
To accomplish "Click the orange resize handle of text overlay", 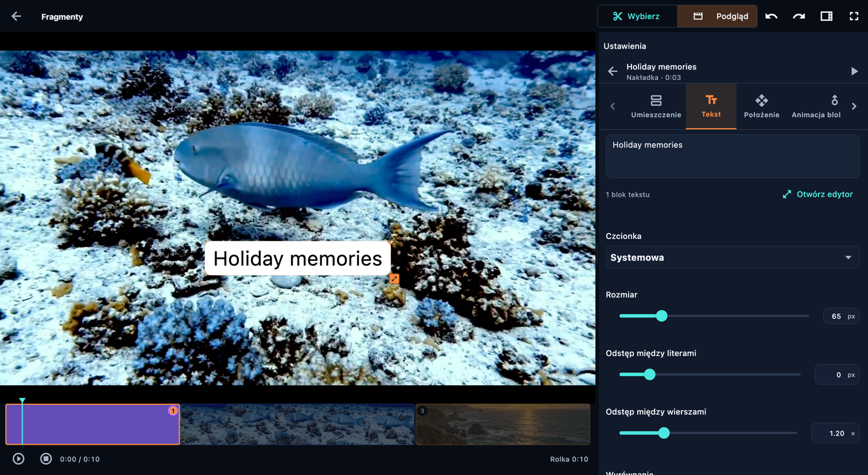I will pyautogui.click(x=394, y=279).
